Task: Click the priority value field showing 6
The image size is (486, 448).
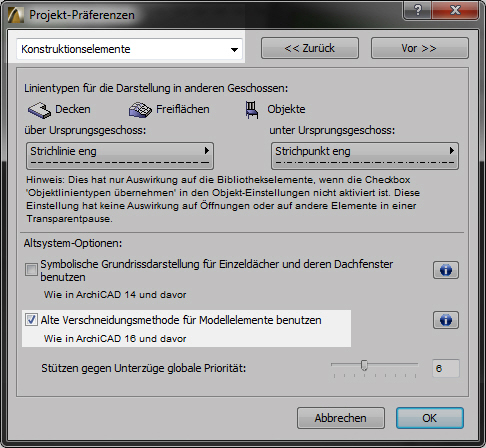Action: click(446, 368)
